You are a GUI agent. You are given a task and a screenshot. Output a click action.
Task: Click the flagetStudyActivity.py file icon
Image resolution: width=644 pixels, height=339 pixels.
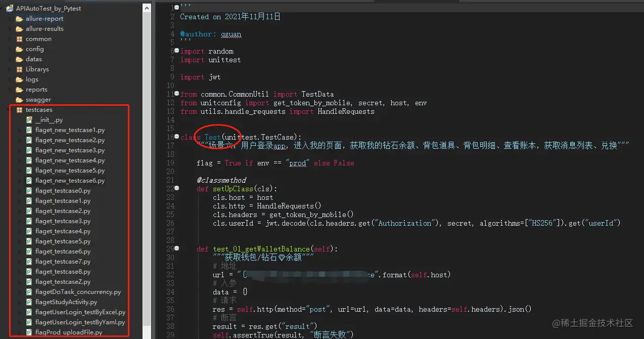click(29, 302)
